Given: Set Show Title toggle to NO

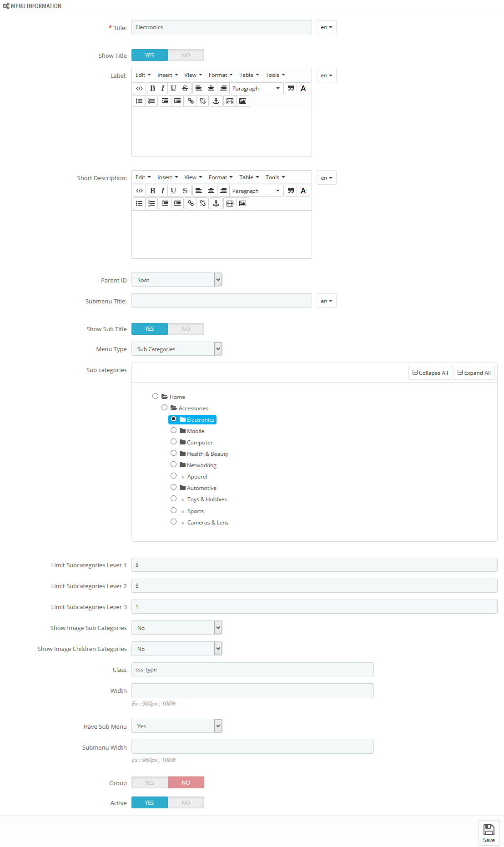Looking at the screenshot, I should tap(186, 55).
